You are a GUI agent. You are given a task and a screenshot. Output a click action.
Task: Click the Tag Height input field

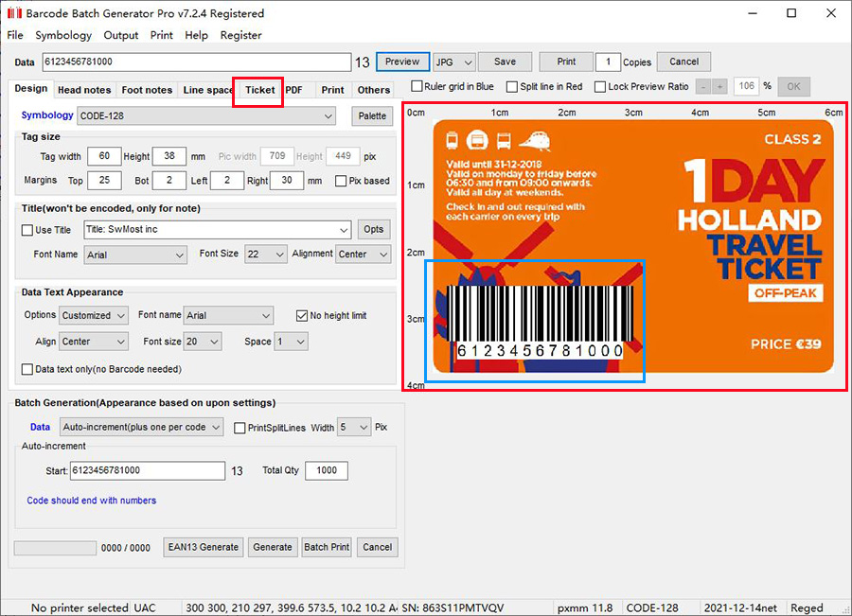coord(169,156)
